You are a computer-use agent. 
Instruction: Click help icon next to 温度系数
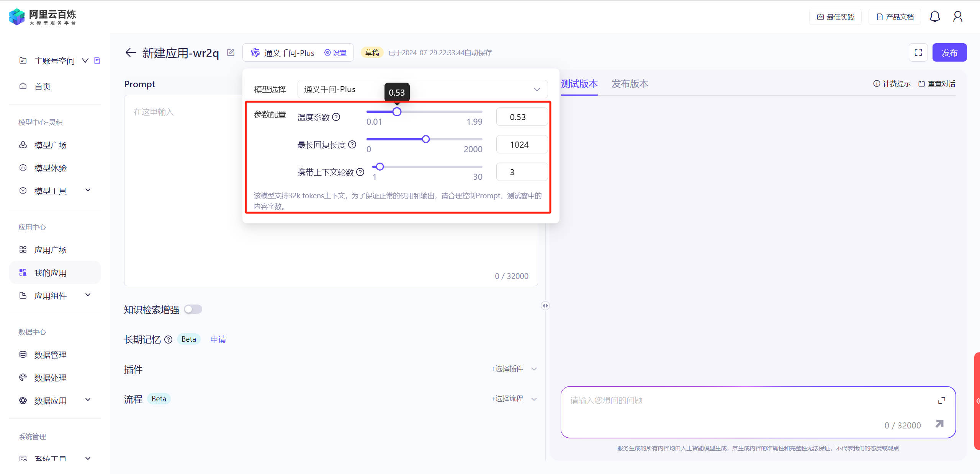point(336,117)
